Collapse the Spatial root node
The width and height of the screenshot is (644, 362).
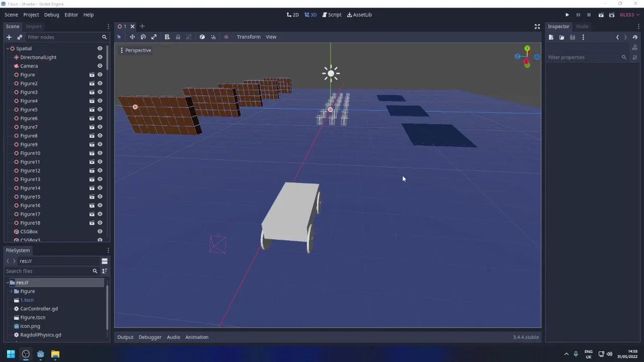pos(8,49)
